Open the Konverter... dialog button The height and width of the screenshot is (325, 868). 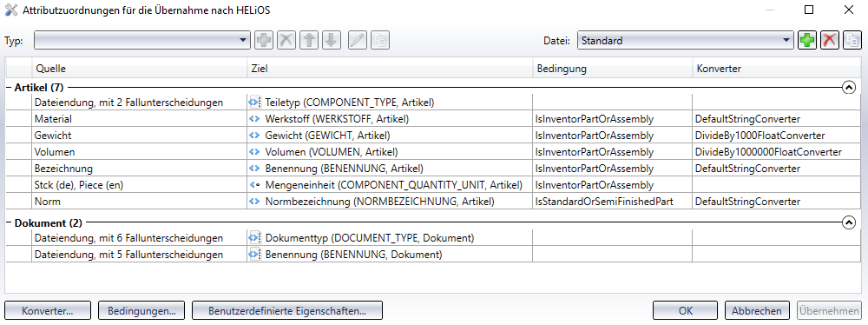(x=48, y=310)
